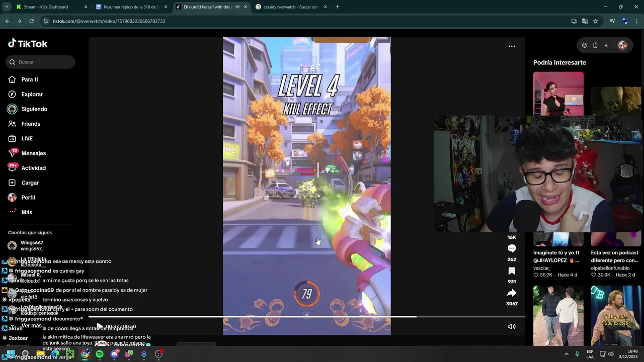
Task: Switch ESP LAA input language
Action: tap(590, 354)
